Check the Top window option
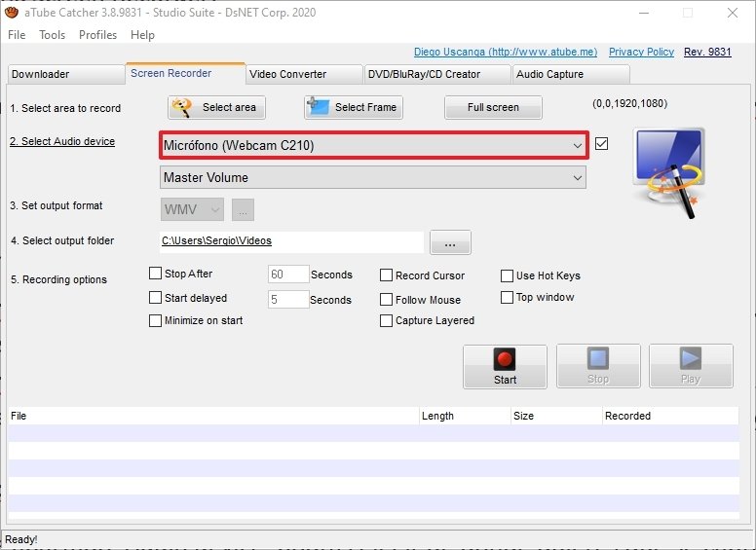The height and width of the screenshot is (550, 756). tap(507, 298)
